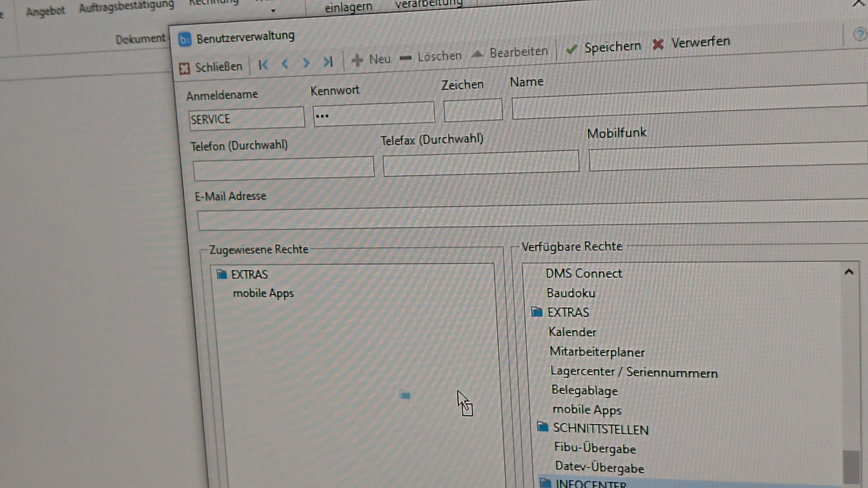Click the Schließen icon in the toolbar
This screenshot has width=868, height=488.
pyautogui.click(x=184, y=68)
